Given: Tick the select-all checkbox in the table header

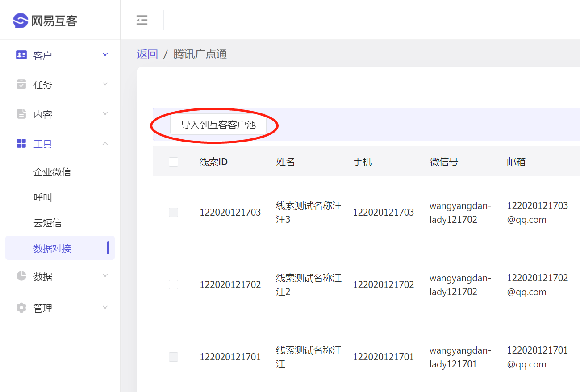Looking at the screenshot, I should 173,162.
